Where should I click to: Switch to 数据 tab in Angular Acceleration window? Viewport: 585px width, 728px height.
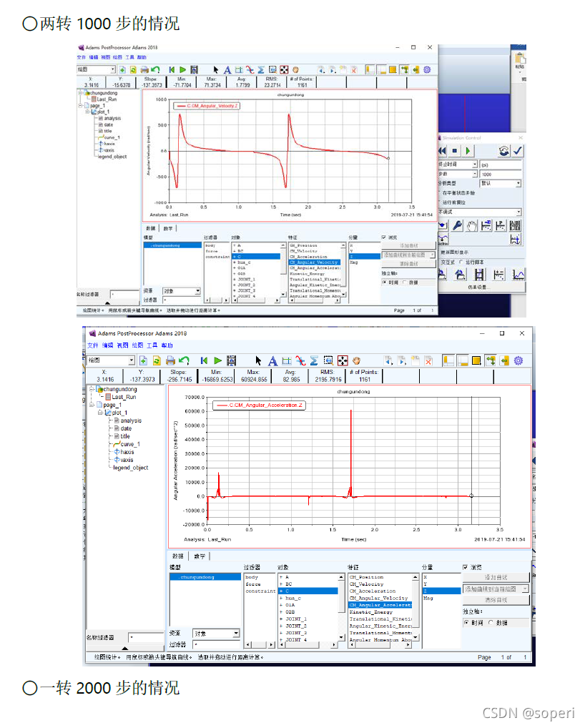click(x=178, y=556)
